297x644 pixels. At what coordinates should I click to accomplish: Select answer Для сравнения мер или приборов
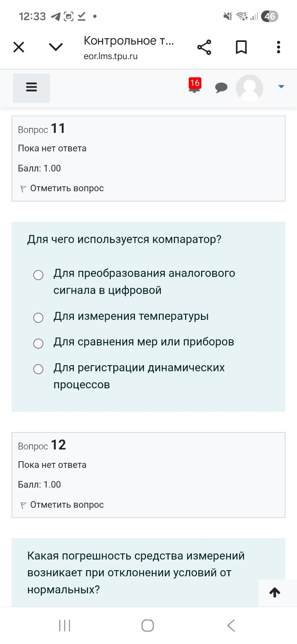tap(38, 343)
